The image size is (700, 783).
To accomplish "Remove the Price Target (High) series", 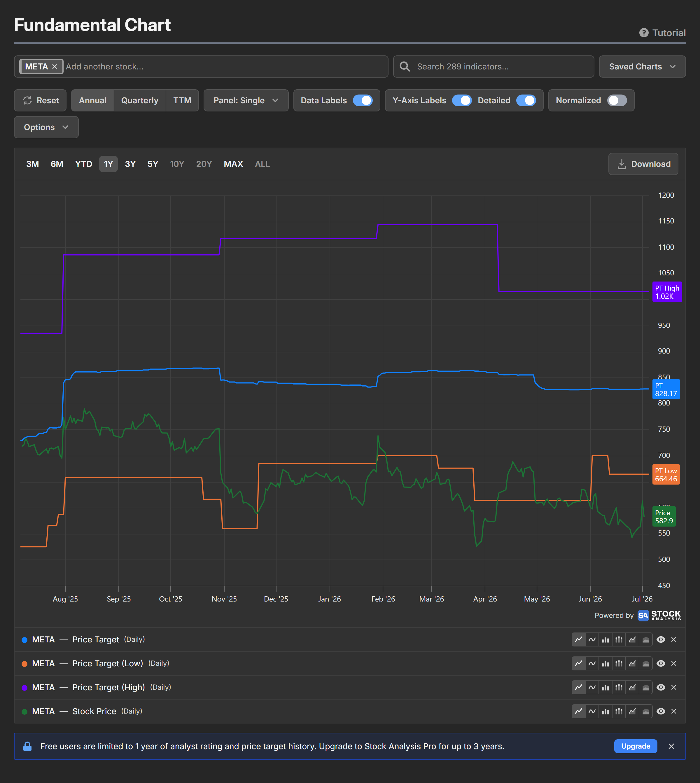I will click(x=673, y=687).
